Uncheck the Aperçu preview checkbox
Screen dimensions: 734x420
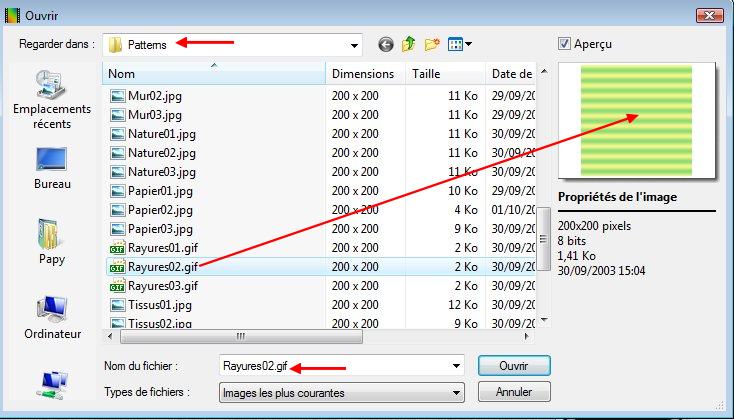point(565,44)
